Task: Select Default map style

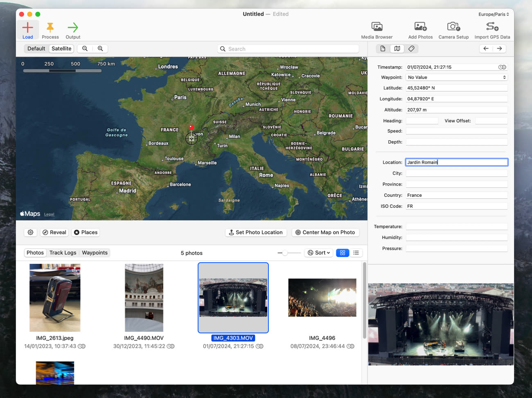Action: coord(36,48)
